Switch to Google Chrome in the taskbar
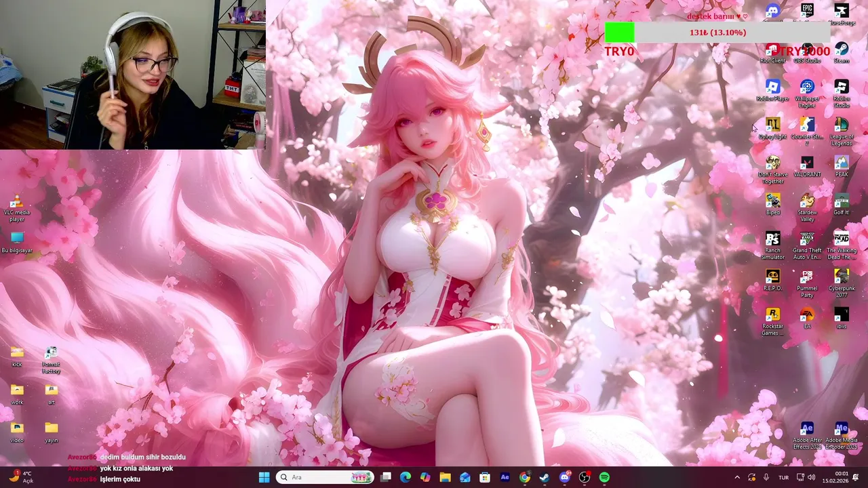 pyautogui.click(x=524, y=477)
